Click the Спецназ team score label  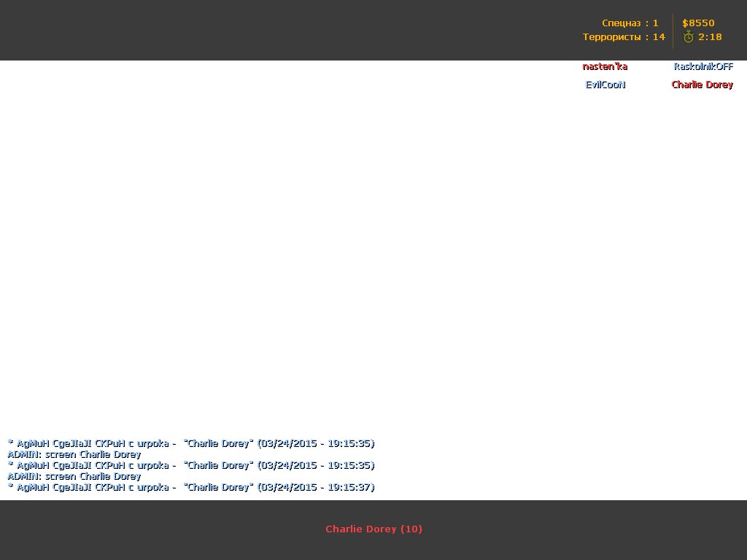(x=630, y=23)
